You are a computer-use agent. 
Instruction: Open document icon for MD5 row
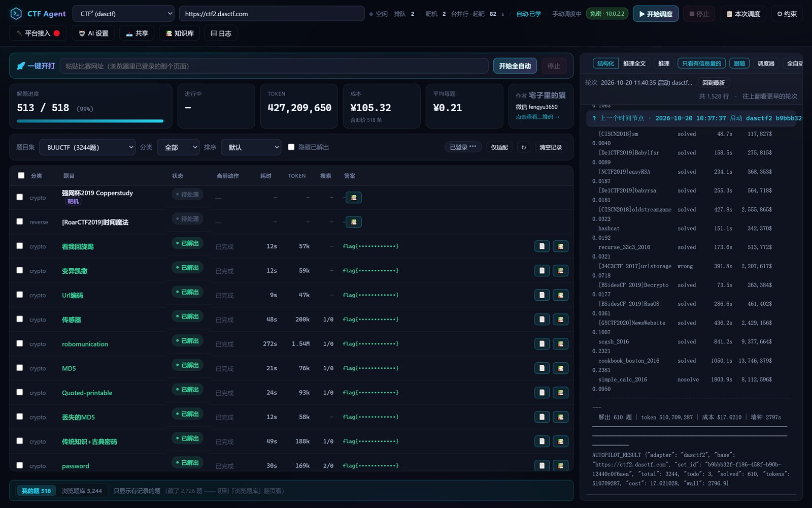[x=542, y=368]
